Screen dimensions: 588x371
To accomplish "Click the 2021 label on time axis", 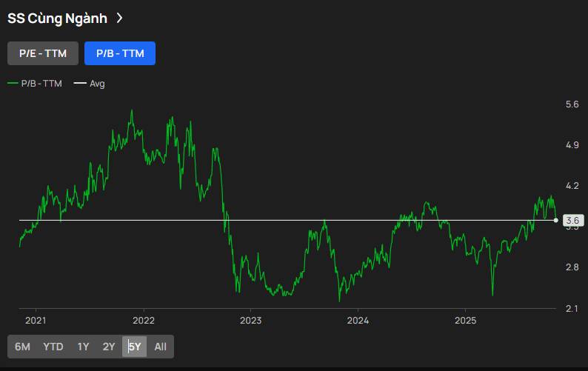I will [x=36, y=321].
